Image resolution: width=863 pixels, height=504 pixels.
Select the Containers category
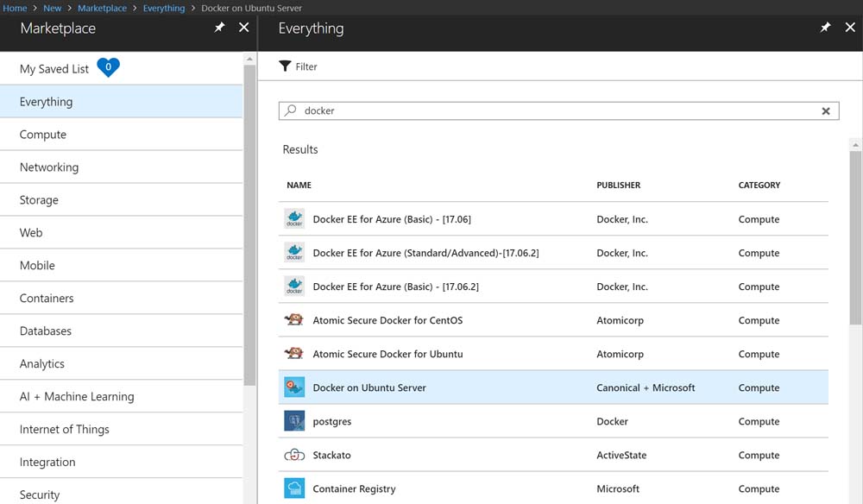[x=47, y=299]
